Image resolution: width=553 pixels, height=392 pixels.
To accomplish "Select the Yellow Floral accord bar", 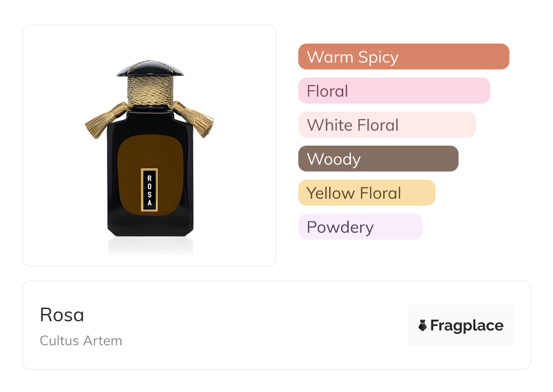I will [x=366, y=193].
